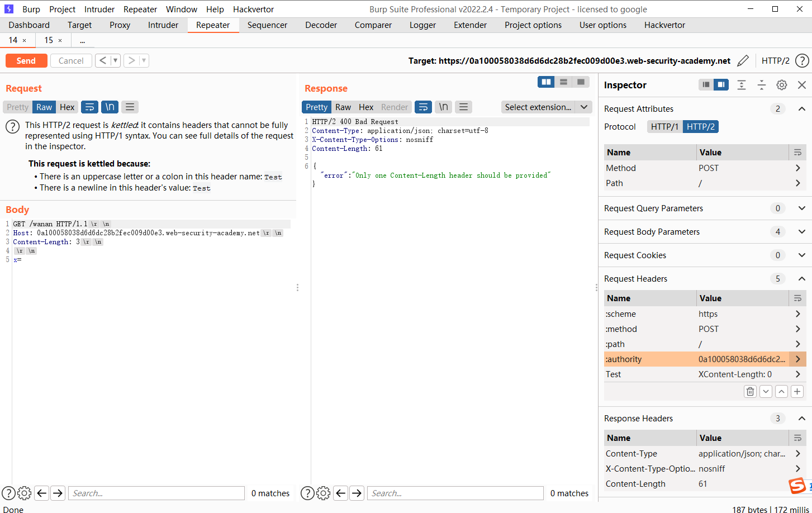Switch Response view to Raw mode
812x513 pixels.
pyautogui.click(x=343, y=107)
